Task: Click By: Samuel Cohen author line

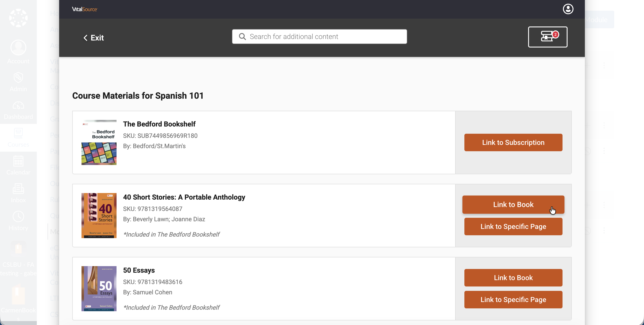Action: coord(147,292)
